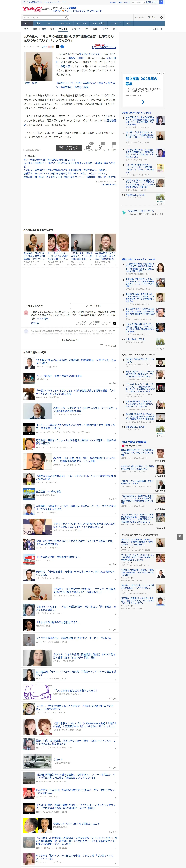Select the 有料 tab
Screen dimensions: 186x868
click(128, 24)
